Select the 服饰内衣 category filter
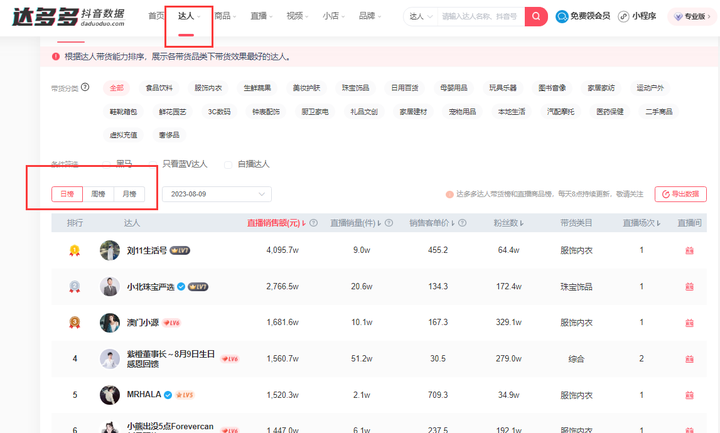 [208, 88]
